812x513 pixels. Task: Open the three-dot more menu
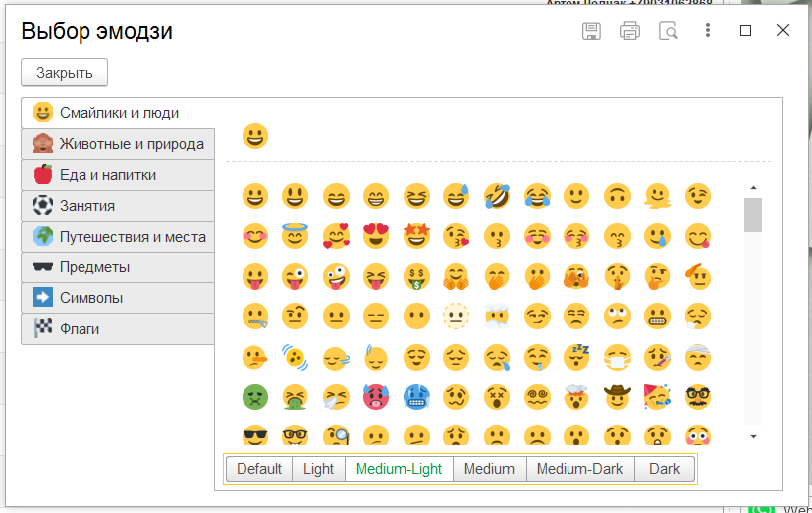point(708,30)
